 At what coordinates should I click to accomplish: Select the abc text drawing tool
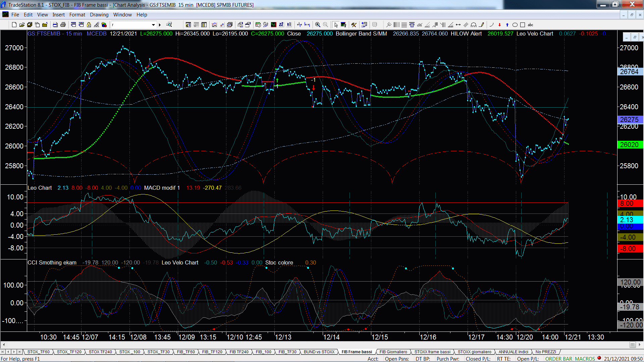(x=530, y=25)
